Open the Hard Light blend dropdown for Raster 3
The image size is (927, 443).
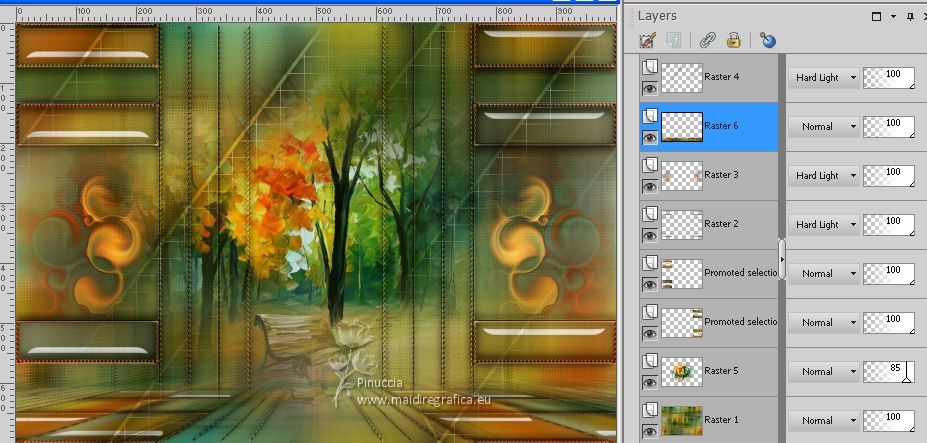tap(824, 176)
